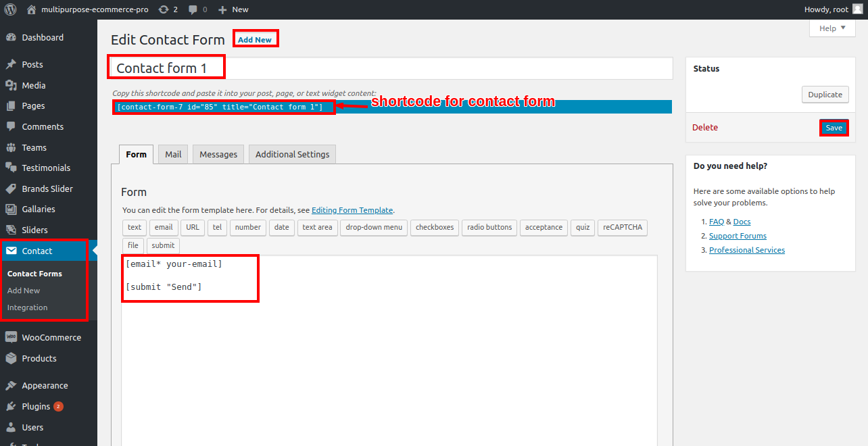Click the Plugins plug icon

pyautogui.click(x=11, y=406)
